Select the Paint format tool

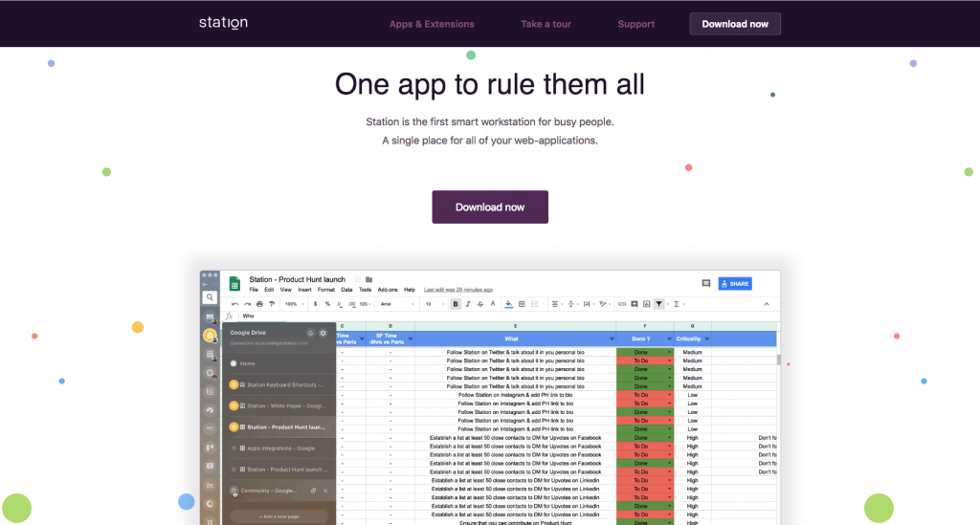(x=272, y=304)
